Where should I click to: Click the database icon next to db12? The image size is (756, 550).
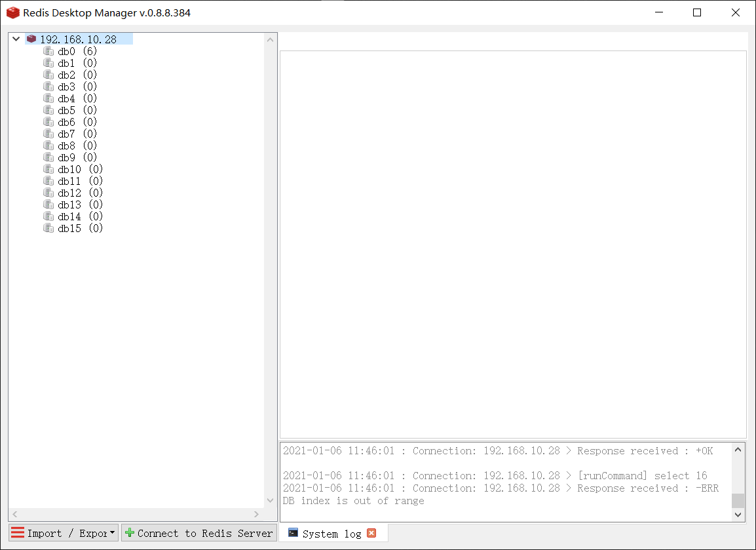coord(48,193)
